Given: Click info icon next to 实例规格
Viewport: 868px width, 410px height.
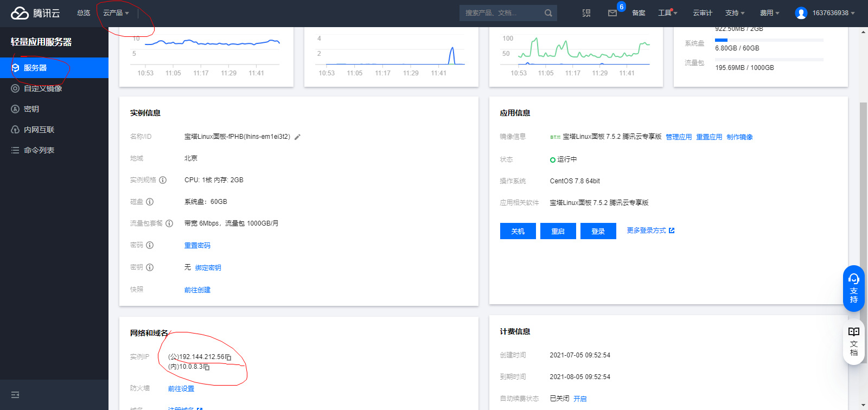Looking at the screenshot, I should pos(163,180).
